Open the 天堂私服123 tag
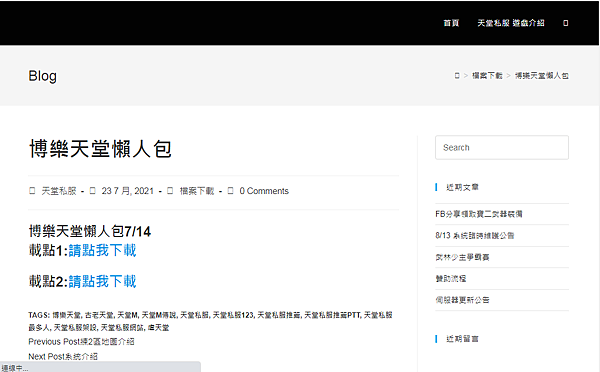The width and height of the screenshot is (600, 372). (233, 315)
